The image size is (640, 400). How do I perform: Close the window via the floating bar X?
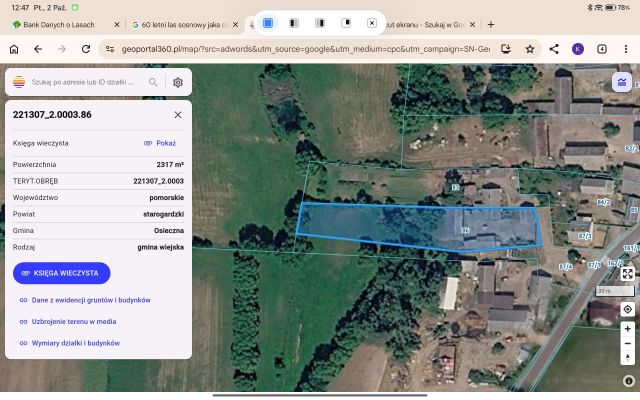372,23
